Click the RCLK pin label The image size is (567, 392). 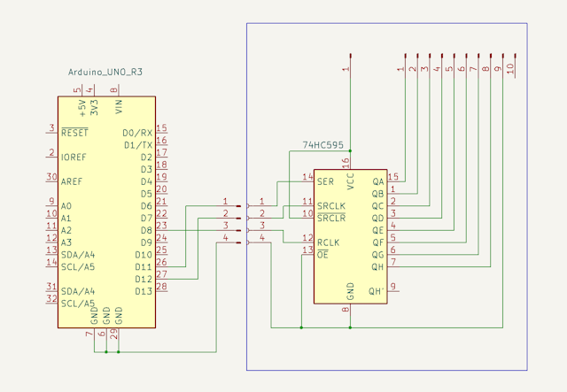tap(329, 242)
